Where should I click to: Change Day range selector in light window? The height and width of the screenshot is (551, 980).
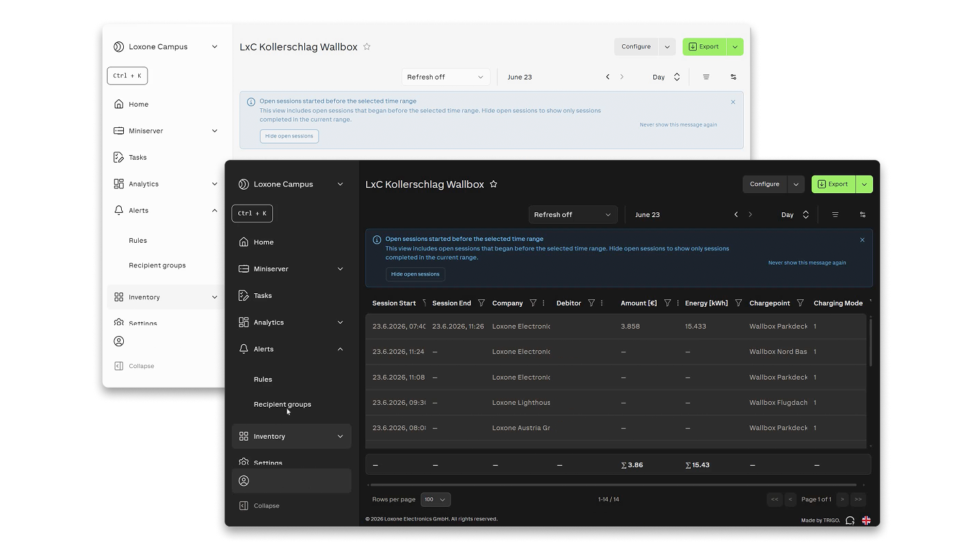666,77
